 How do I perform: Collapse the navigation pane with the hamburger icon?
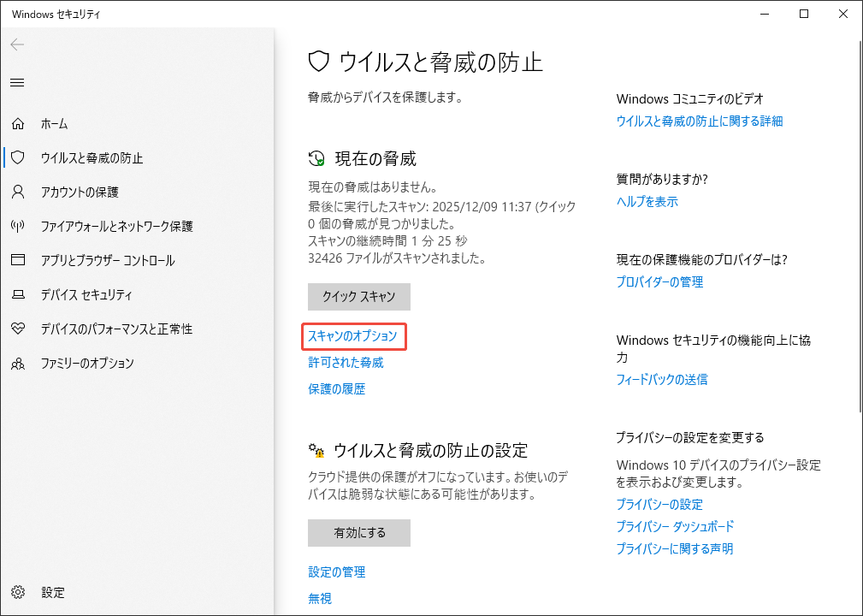tap(17, 82)
